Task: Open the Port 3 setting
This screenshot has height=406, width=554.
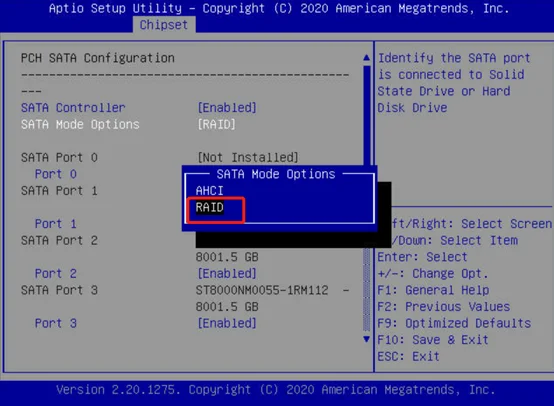Action: [56, 324]
